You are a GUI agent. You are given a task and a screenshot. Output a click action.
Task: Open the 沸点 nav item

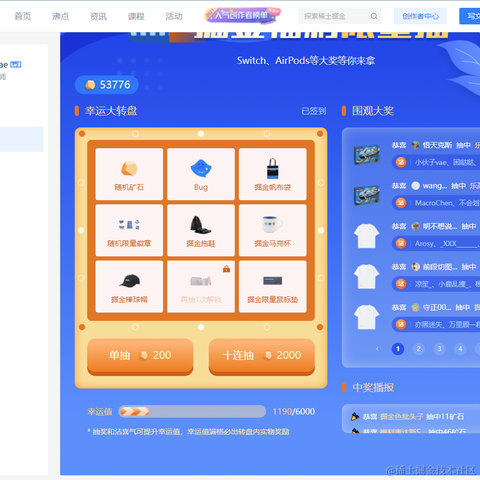[x=60, y=16]
